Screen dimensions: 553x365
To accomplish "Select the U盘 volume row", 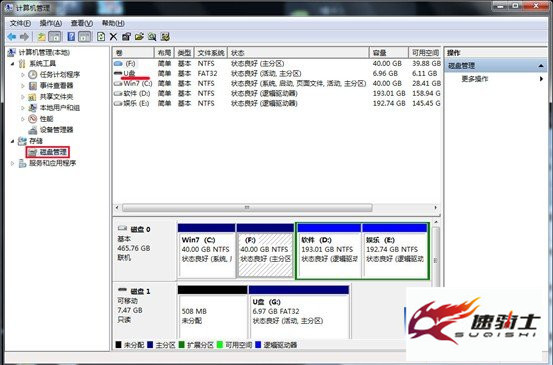I will (277, 74).
